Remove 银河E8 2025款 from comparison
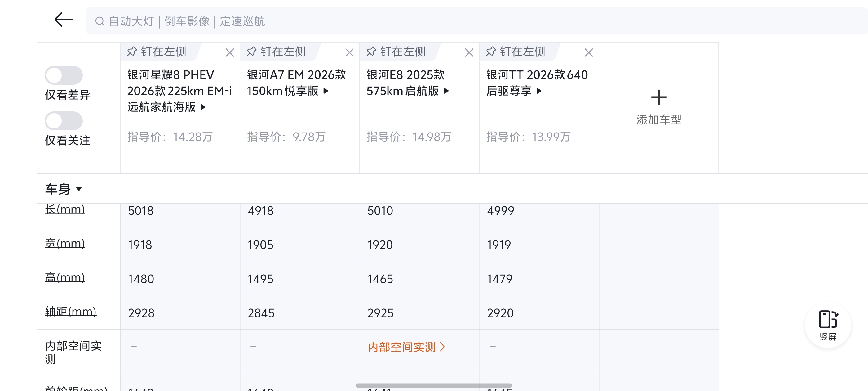Image resolution: width=868 pixels, height=391 pixels. pyautogui.click(x=469, y=53)
